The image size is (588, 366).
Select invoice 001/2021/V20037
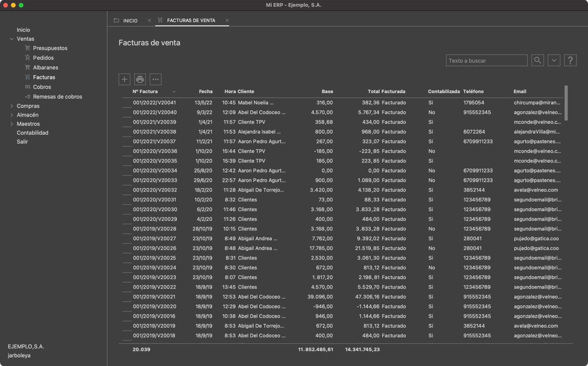pyautogui.click(x=154, y=141)
